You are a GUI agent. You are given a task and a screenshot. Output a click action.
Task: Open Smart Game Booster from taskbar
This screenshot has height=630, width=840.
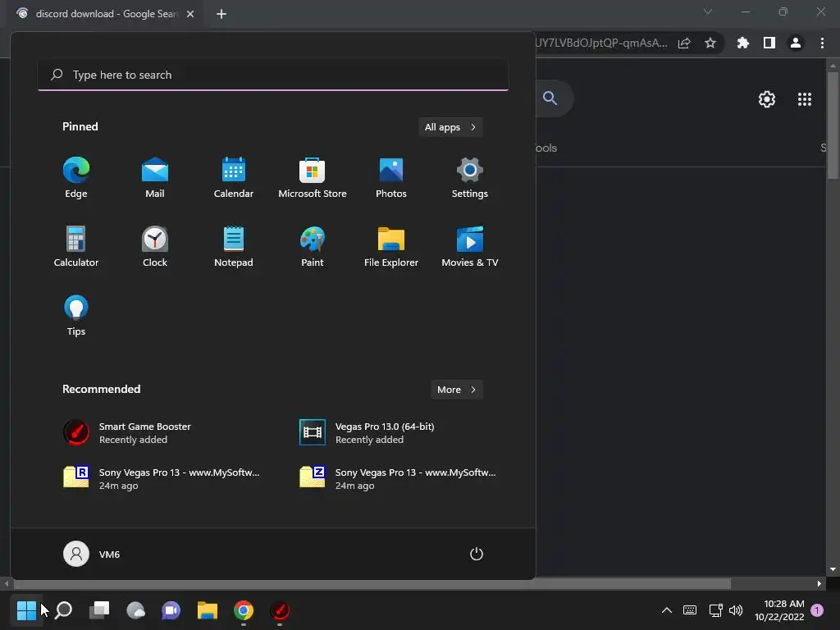pyautogui.click(x=280, y=610)
